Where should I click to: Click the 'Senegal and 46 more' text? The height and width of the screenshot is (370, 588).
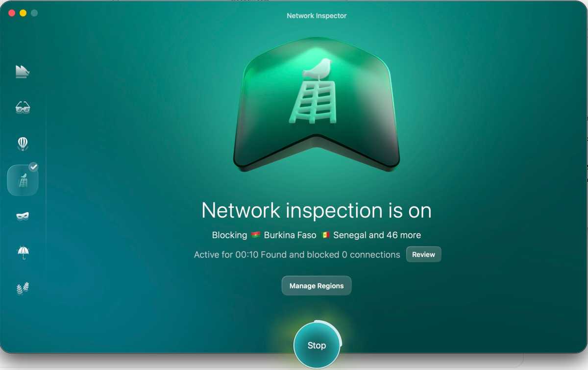(377, 235)
